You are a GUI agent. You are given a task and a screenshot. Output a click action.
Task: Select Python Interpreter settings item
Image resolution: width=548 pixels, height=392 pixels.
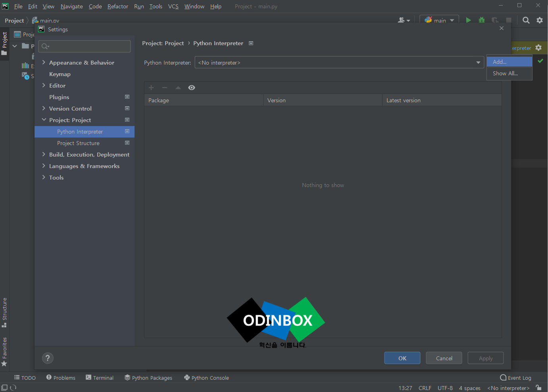(x=85, y=132)
